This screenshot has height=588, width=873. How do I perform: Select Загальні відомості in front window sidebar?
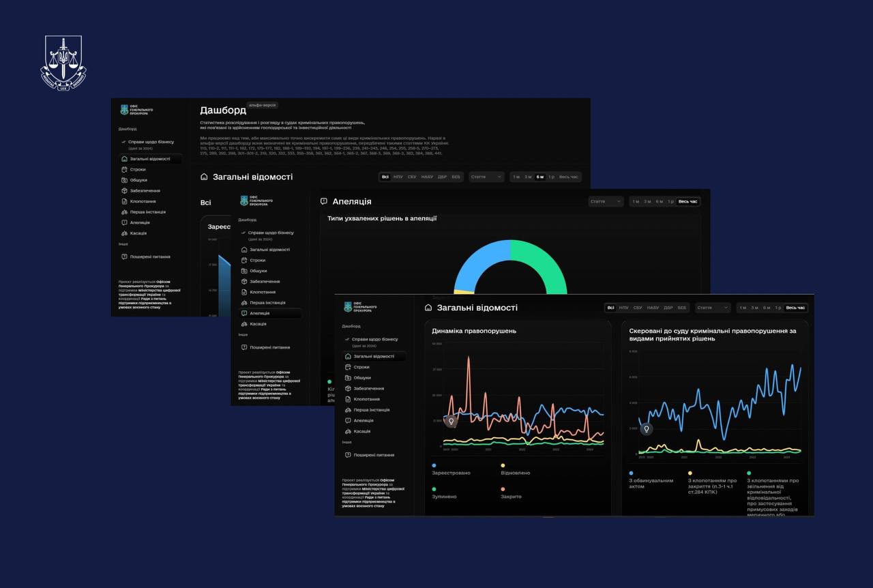pos(374,356)
